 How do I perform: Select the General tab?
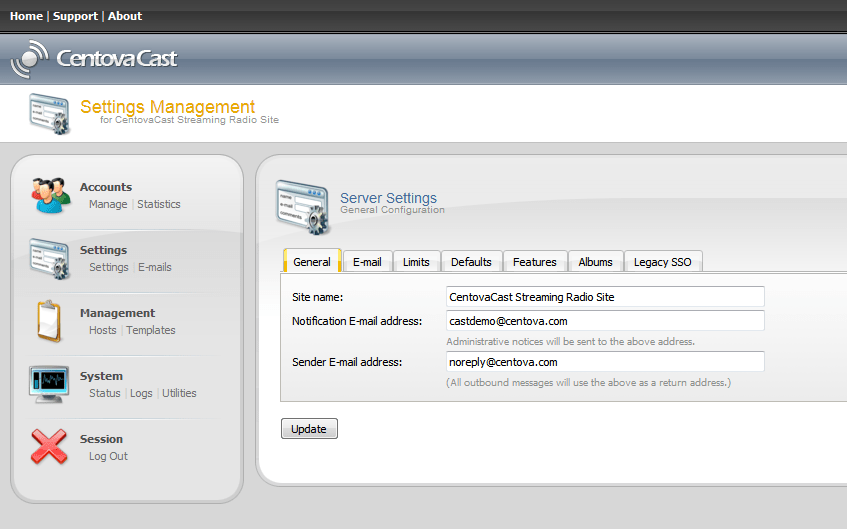coord(312,262)
